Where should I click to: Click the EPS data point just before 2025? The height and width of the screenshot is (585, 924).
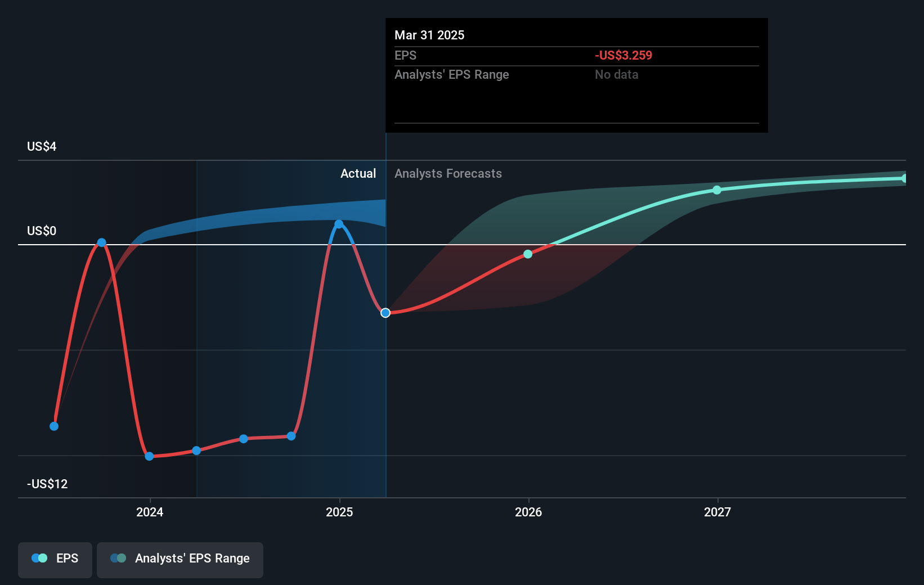[x=291, y=436]
